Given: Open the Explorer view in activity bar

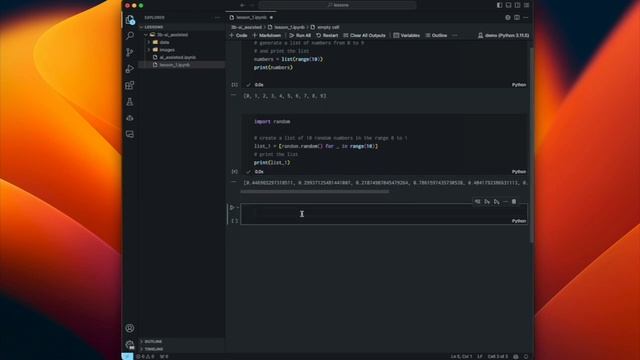Looking at the screenshot, I should (130, 20).
